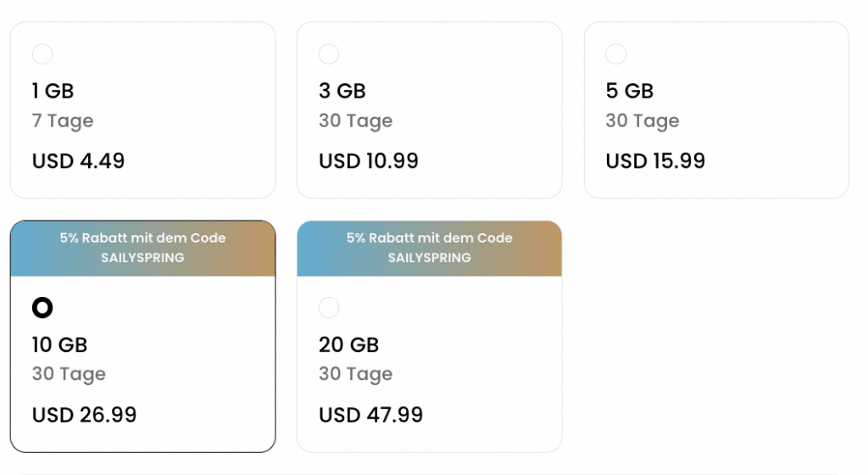This screenshot has height=475, width=868.
Task: Select the 1 GB plan radio button
Action: [x=42, y=54]
